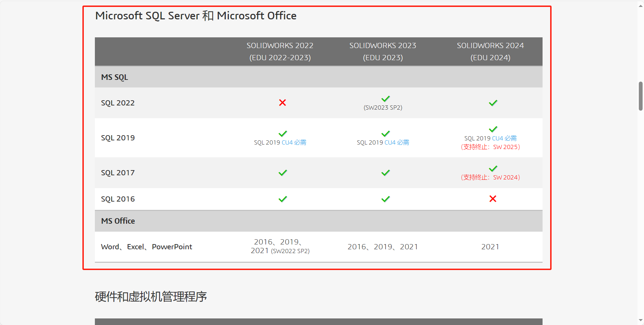Click the 硬件和虚拟机管理程序 heading
Viewport: 644px width, 325px height.
pos(151,297)
